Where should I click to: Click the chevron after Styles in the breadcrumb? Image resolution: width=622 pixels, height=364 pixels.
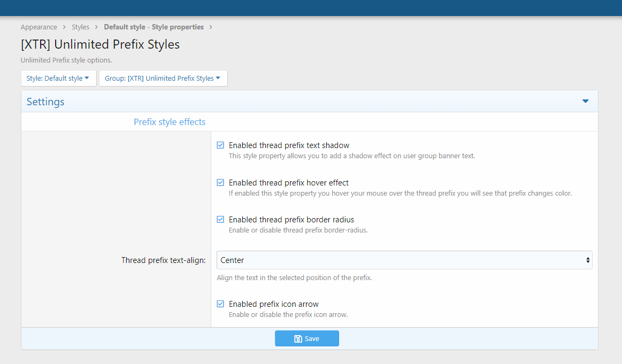(x=96, y=27)
